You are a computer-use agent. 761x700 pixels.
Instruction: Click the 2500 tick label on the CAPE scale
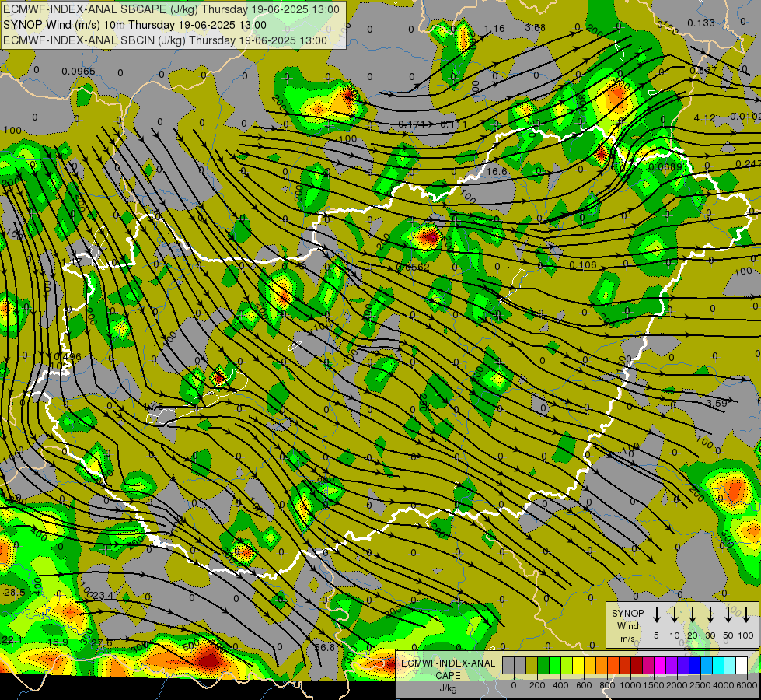coord(700,685)
